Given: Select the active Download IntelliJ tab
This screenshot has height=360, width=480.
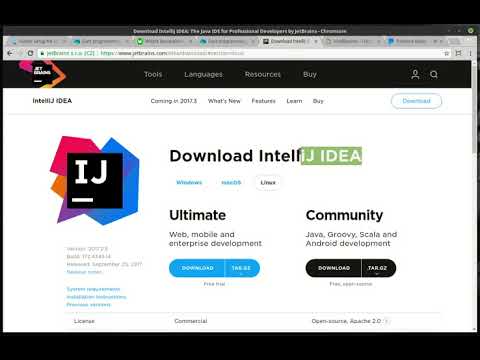Looking at the screenshot, I should pyautogui.click(x=289, y=42).
